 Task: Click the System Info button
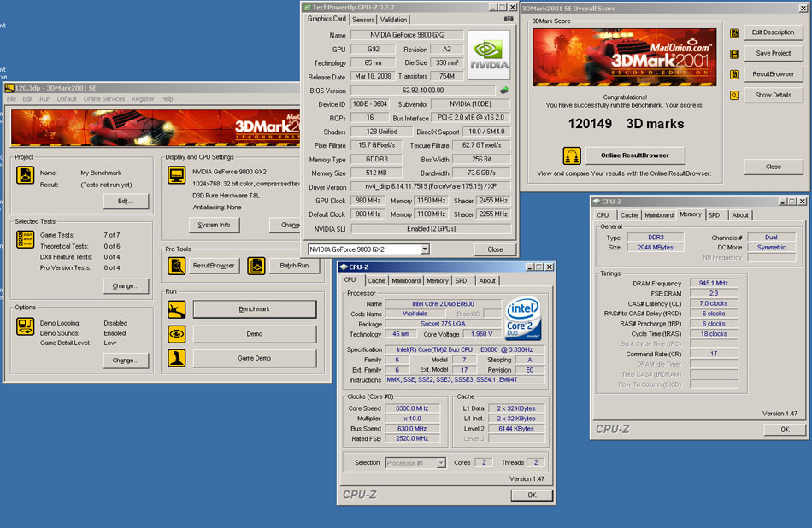coord(214,226)
